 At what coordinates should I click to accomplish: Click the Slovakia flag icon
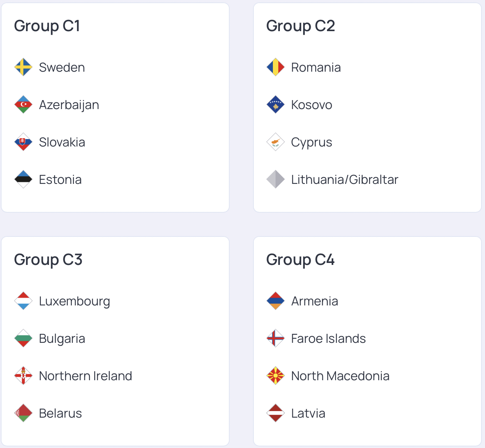pos(23,142)
